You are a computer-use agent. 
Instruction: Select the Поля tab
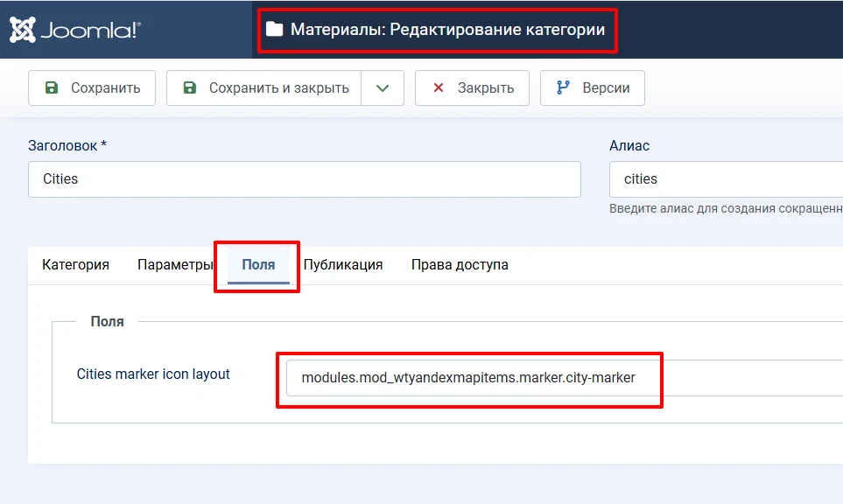pos(258,265)
